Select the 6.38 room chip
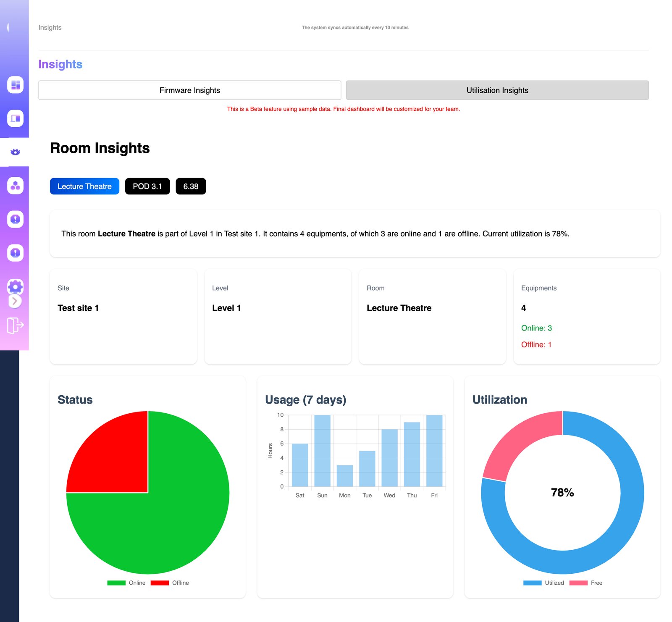Viewport: 672px width, 622px height. (191, 186)
